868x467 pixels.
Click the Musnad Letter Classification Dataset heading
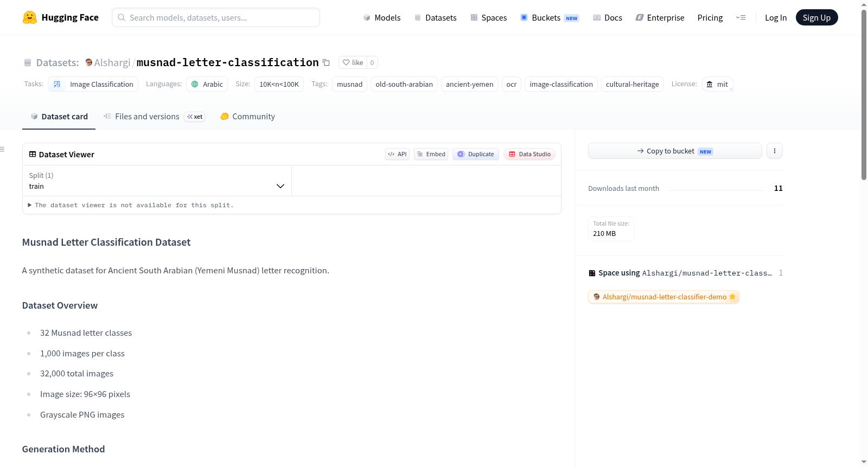[106, 242]
